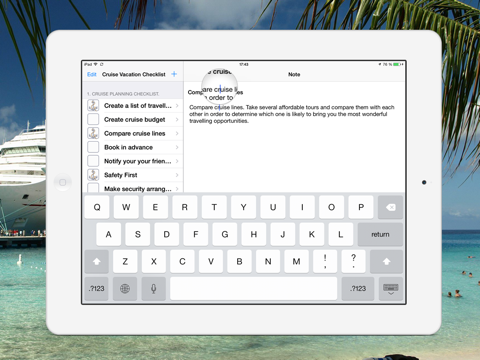Open details chevron for Safety First
480x360 pixels.
tap(177, 175)
